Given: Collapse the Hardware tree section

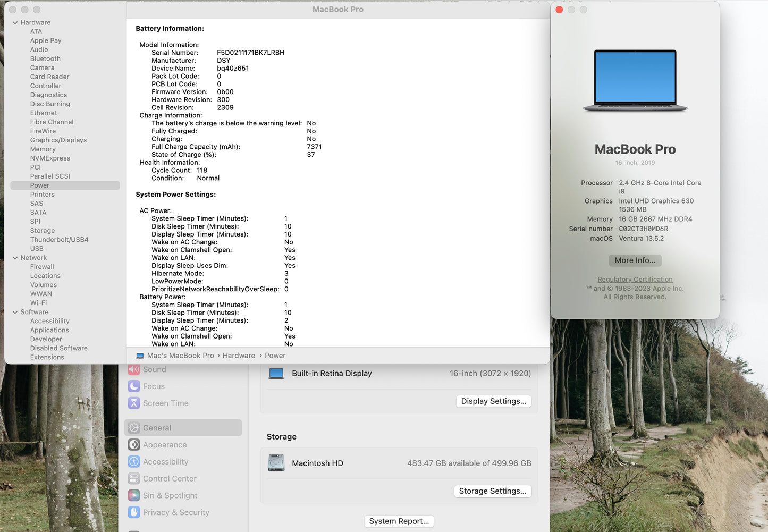Looking at the screenshot, I should tap(15, 23).
